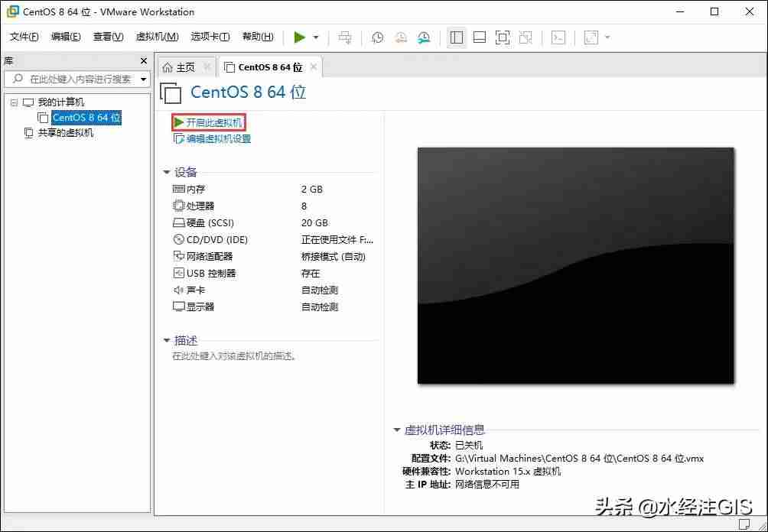
Task: Maximize the VMware Workstation window
Action: [x=714, y=11]
